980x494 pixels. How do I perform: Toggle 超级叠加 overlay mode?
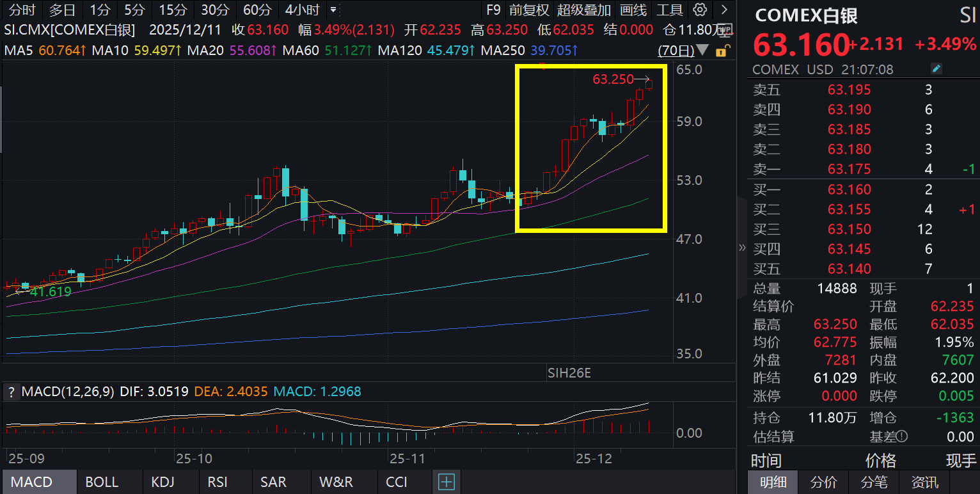coord(583,10)
